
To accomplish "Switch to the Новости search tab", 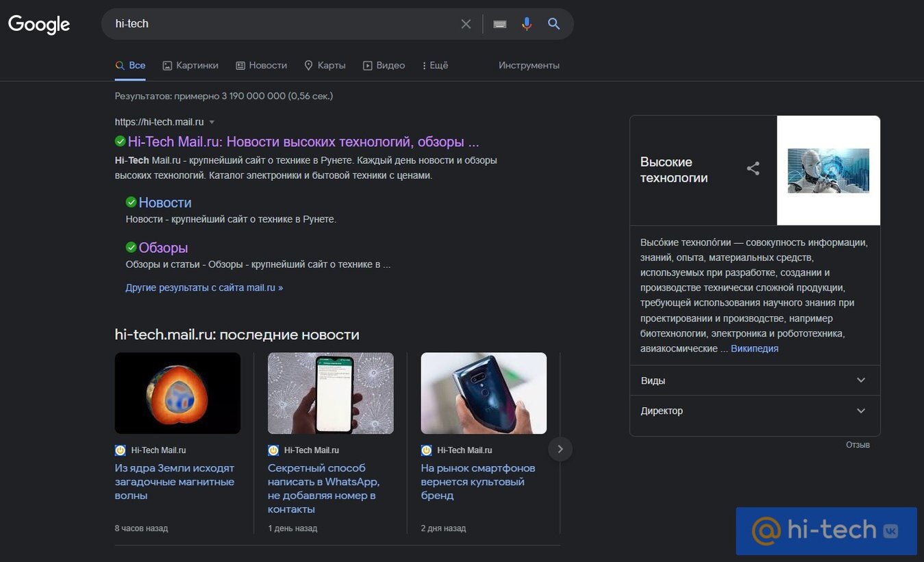I will [261, 65].
